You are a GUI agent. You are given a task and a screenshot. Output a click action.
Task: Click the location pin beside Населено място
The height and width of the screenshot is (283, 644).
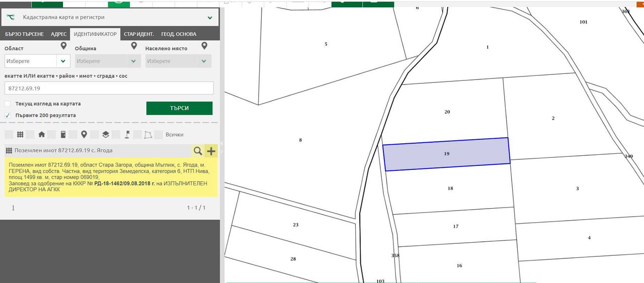pyautogui.click(x=204, y=46)
